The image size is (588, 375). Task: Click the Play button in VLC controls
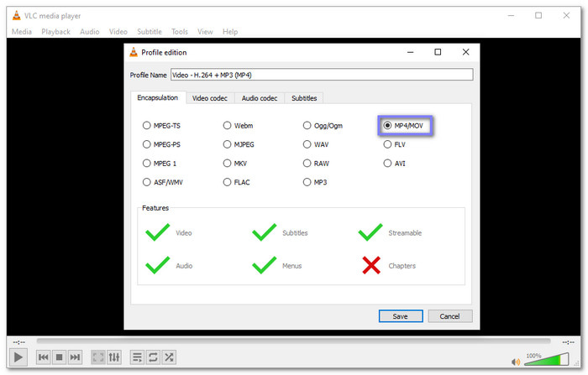(18, 357)
